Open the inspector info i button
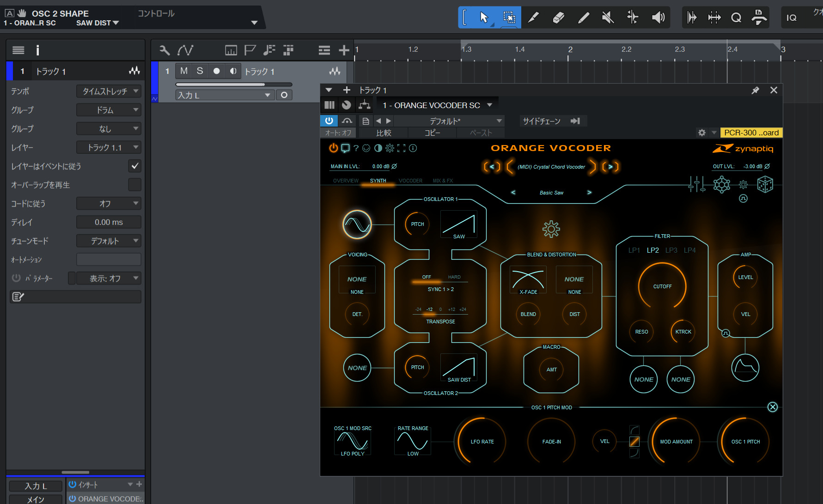This screenshot has height=504, width=823. pos(37,50)
